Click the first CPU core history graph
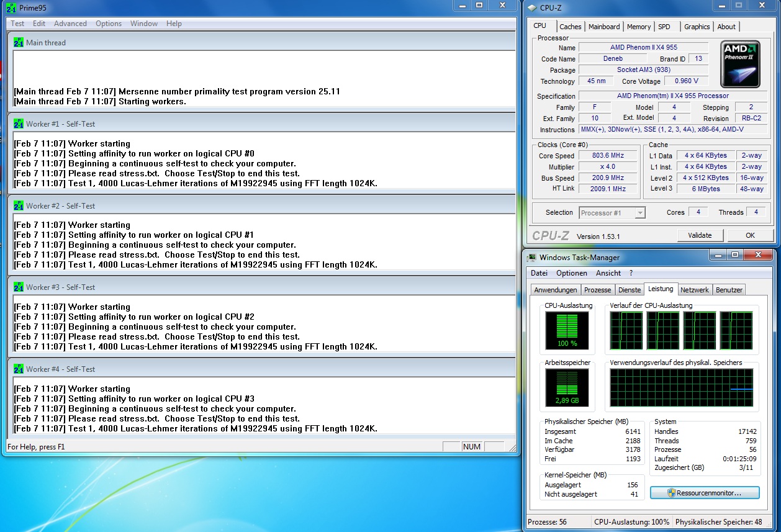This screenshot has width=781, height=532. (x=626, y=330)
